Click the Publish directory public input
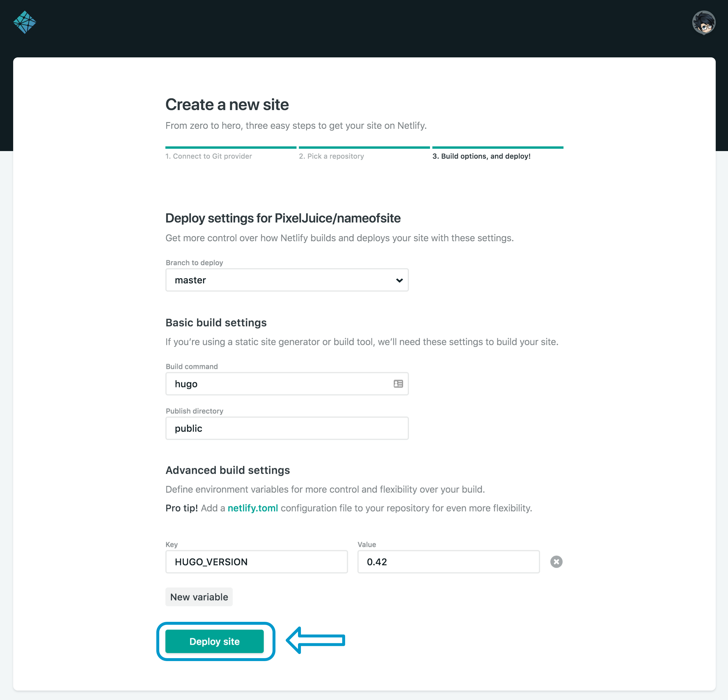Screen dimensions: 728x700 click(287, 428)
